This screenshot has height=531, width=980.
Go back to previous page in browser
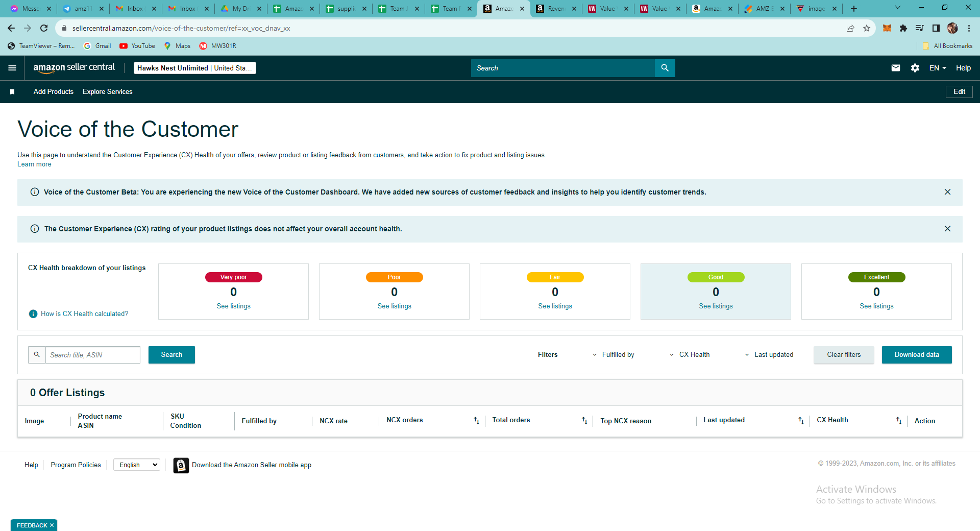[11, 28]
